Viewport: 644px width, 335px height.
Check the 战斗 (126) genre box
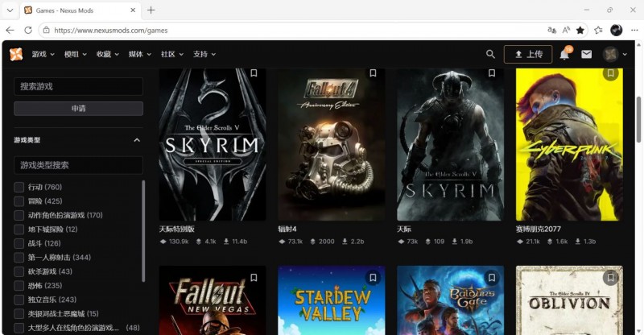pyautogui.click(x=19, y=243)
